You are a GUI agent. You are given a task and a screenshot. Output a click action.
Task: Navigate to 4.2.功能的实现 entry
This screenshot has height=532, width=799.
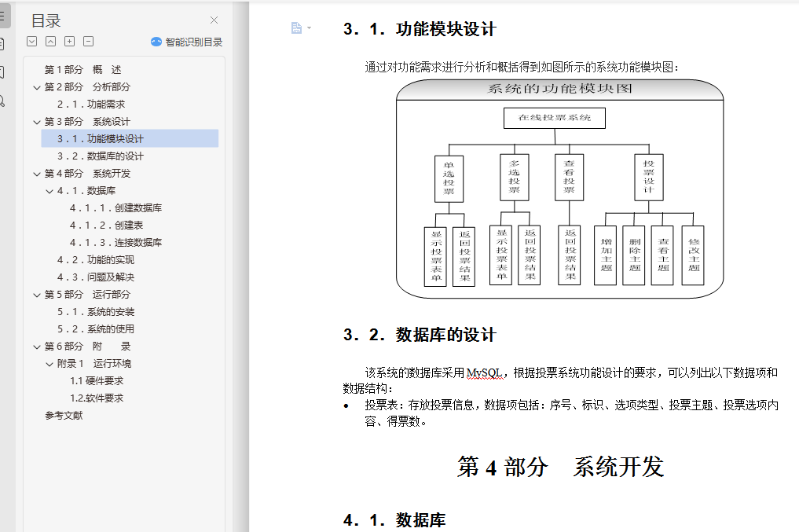[x=96, y=260]
